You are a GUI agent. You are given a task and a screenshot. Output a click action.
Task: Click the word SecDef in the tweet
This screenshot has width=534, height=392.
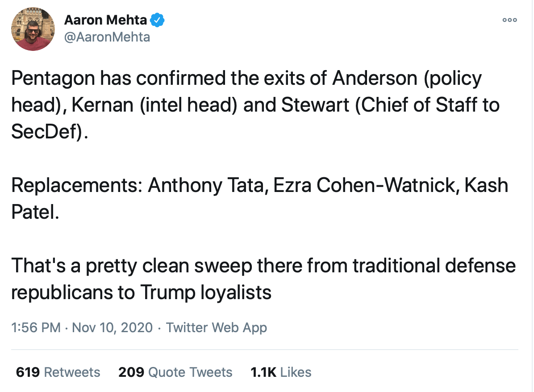pos(46,131)
